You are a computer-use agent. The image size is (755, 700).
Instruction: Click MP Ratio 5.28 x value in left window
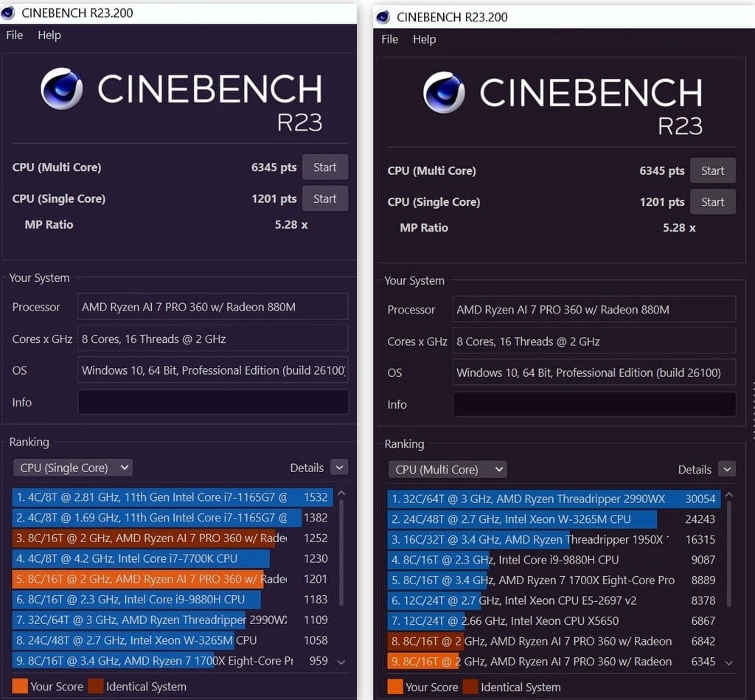[290, 224]
